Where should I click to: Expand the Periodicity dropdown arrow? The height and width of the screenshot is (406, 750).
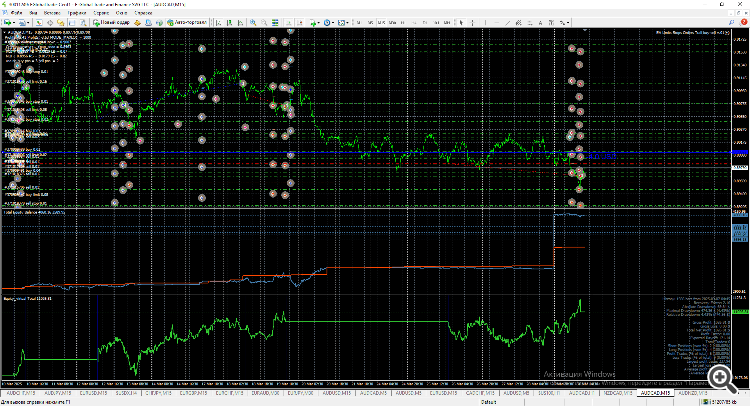coord(333,22)
